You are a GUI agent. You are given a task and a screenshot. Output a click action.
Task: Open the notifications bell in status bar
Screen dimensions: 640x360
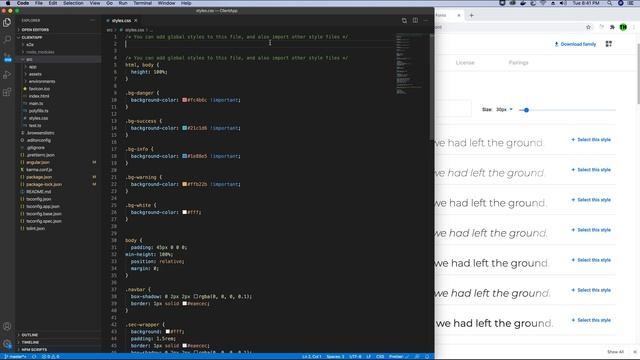(x=427, y=357)
